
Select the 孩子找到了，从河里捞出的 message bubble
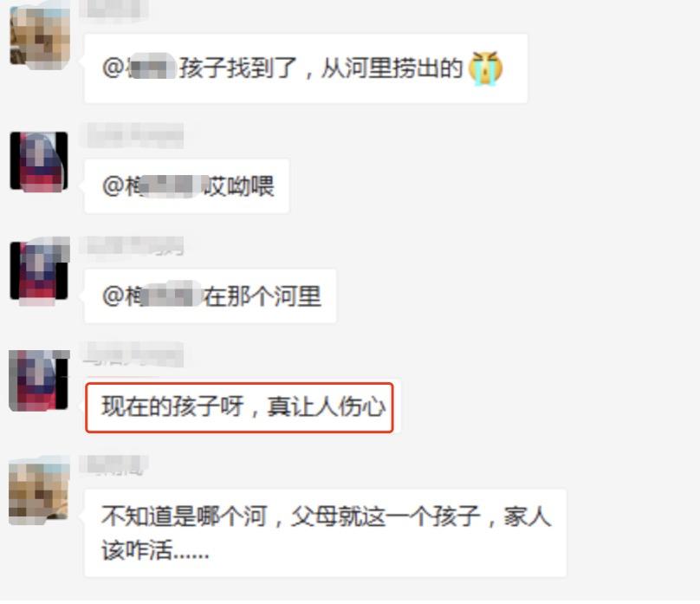point(306,68)
